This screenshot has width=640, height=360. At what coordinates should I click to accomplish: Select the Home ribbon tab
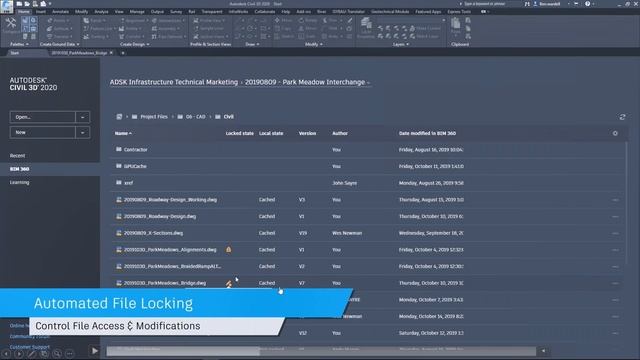click(x=23, y=12)
